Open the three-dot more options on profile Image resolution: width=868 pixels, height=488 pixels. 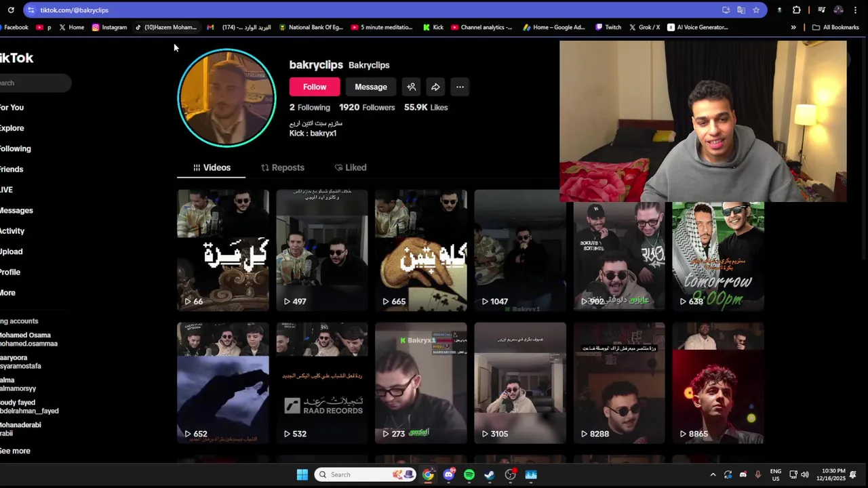460,87
